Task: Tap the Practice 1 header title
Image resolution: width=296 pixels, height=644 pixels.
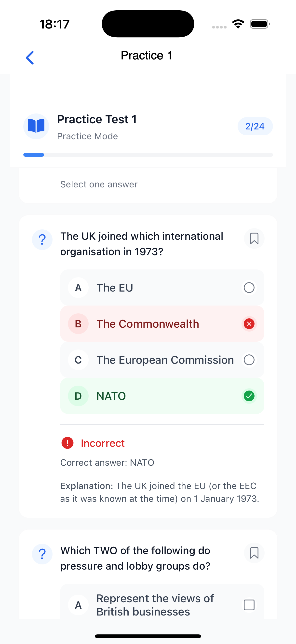Action: tap(147, 56)
